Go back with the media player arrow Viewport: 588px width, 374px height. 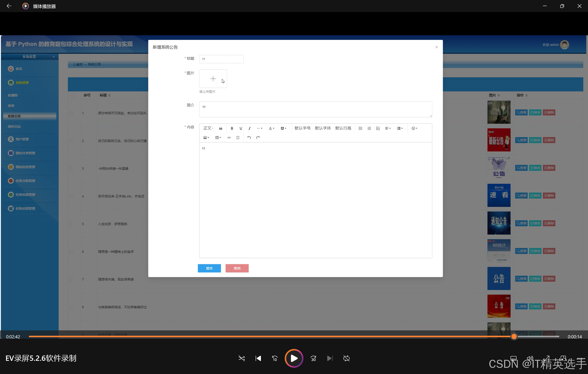(9, 6)
